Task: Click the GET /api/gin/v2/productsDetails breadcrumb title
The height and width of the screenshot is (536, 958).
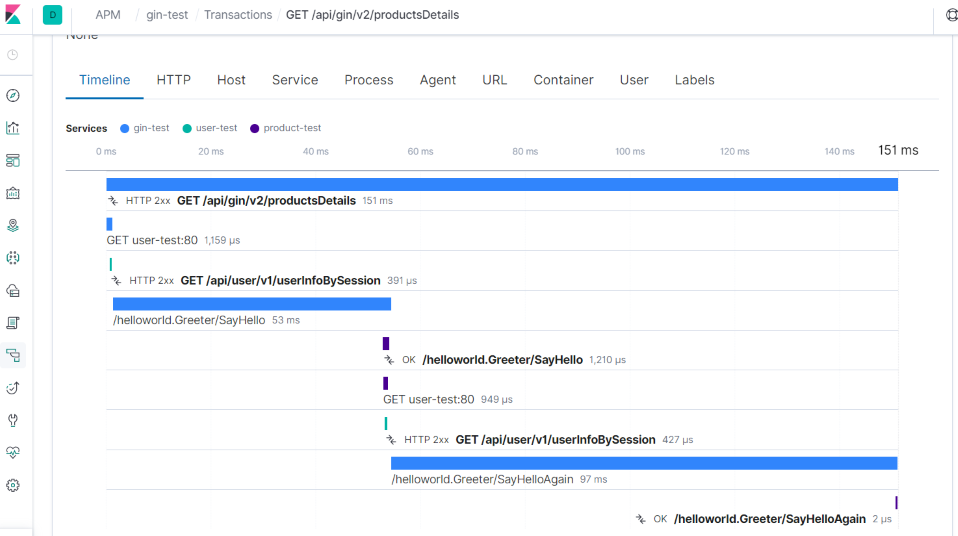Action: pyautogui.click(x=373, y=15)
